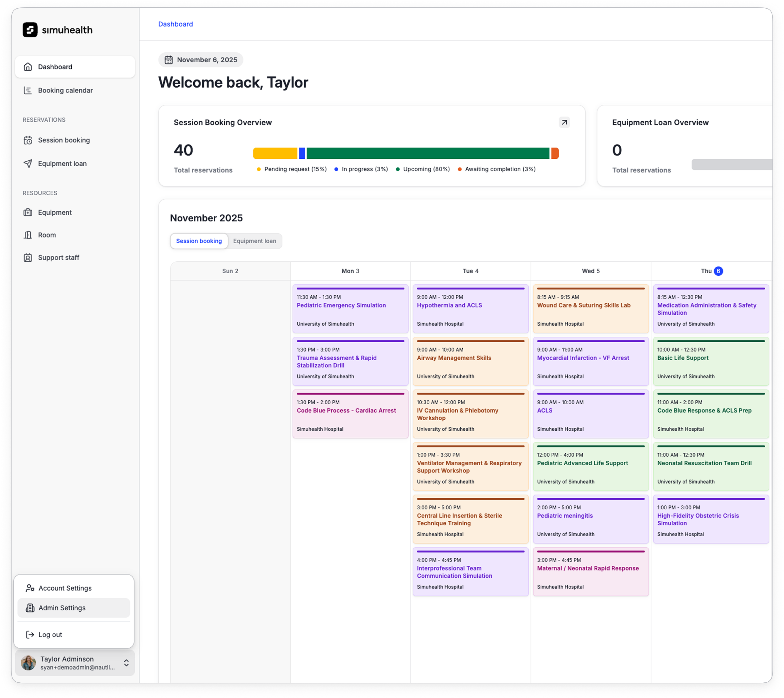
Task: Click the Room door icon
Action: click(28, 235)
